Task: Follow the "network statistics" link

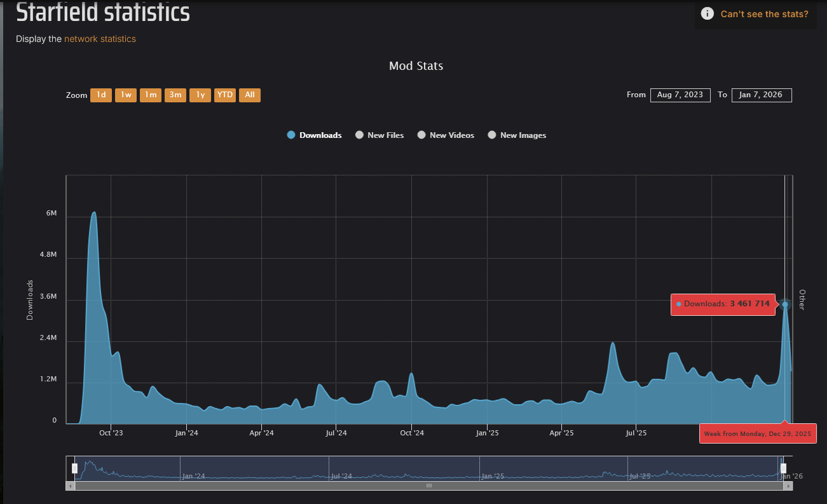Action: point(100,39)
